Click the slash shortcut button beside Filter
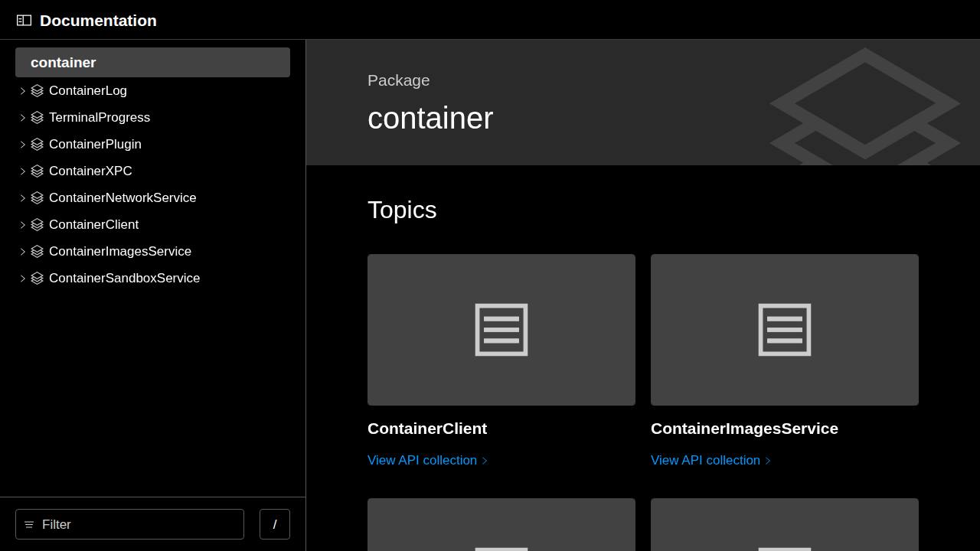Screen dimensions: 980x551 tap(275, 524)
